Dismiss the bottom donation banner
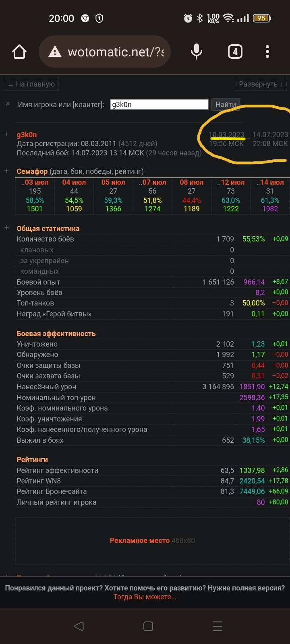Viewport: 290px width, 644px height. tap(274, 587)
